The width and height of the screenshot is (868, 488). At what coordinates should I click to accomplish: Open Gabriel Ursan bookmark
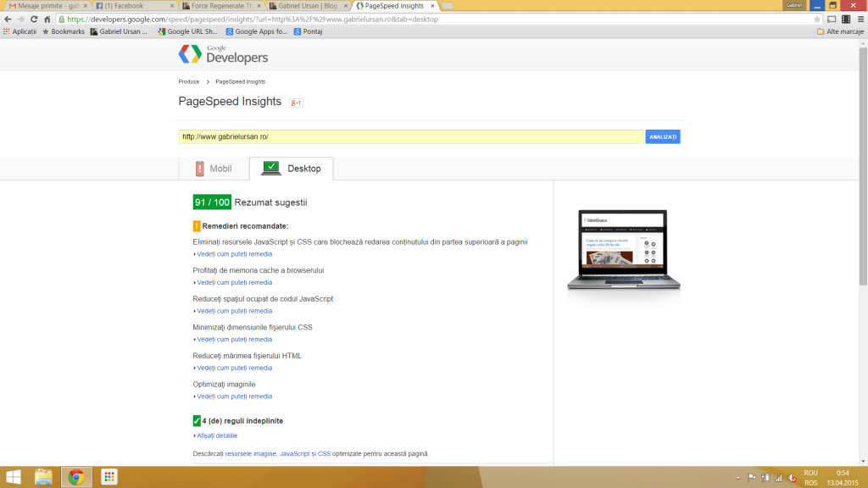tap(119, 31)
